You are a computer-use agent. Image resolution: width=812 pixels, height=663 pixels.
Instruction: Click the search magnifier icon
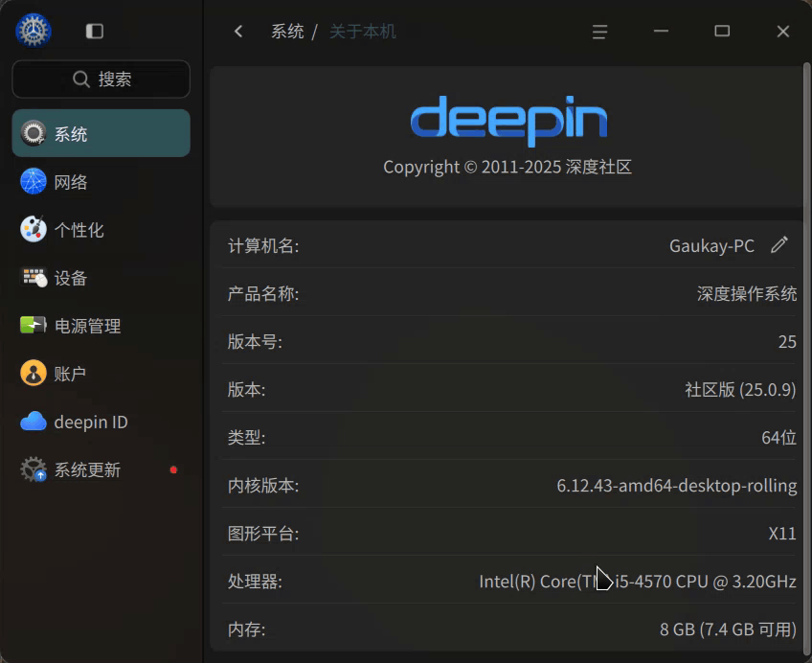tap(80, 80)
